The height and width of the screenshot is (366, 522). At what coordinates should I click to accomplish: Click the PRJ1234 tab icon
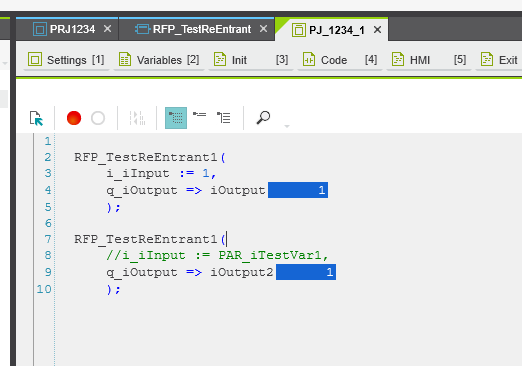[x=40, y=29]
